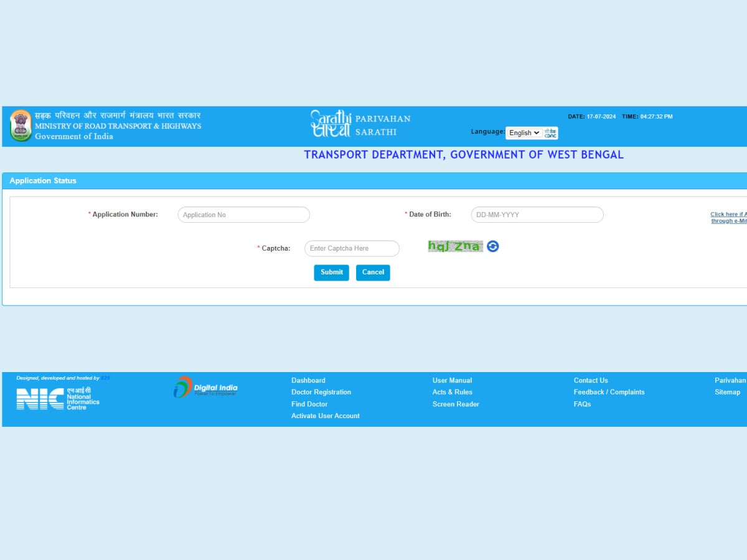Click the captcha refresh icon

pyautogui.click(x=493, y=246)
